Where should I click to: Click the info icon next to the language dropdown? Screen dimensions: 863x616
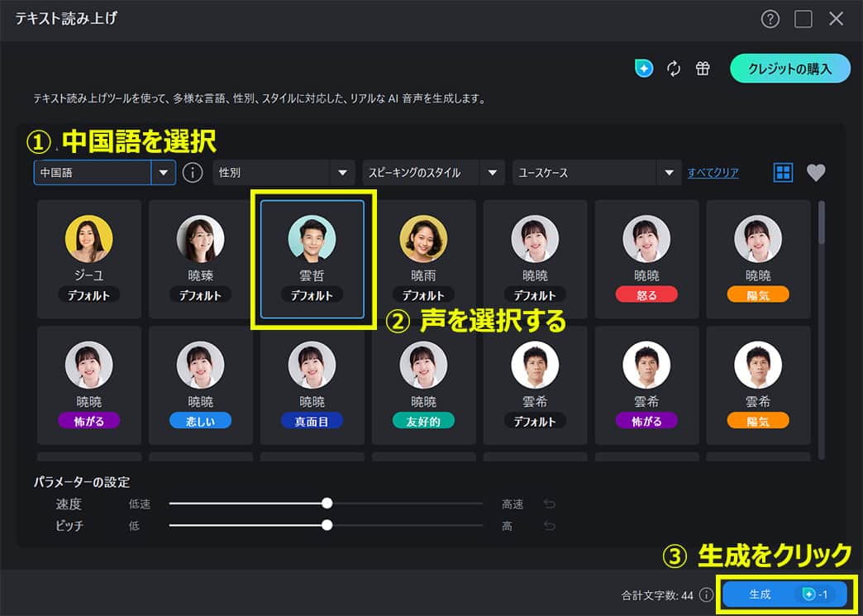pyautogui.click(x=193, y=173)
